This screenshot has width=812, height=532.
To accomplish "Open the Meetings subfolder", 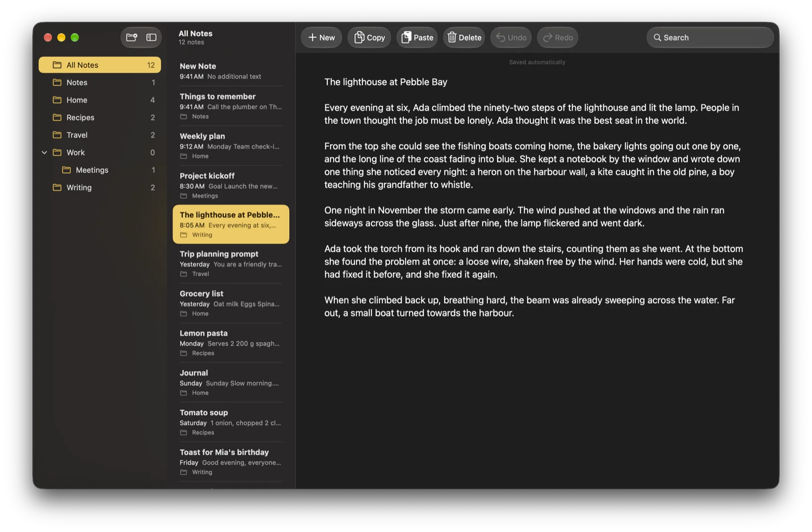I will pyautogui.click(x=100, y=170).
